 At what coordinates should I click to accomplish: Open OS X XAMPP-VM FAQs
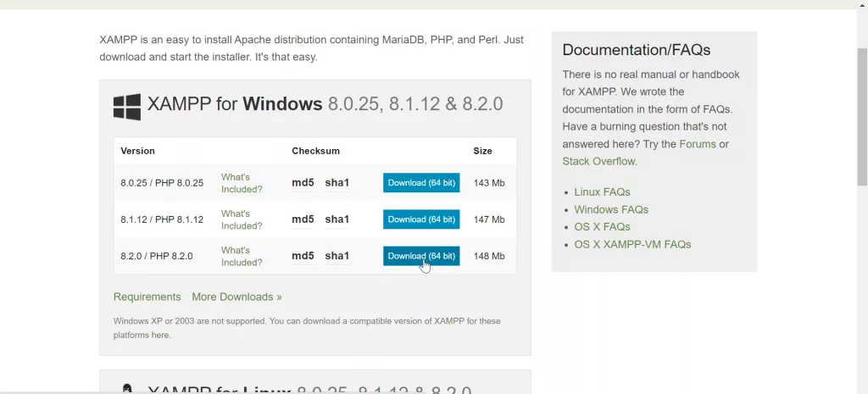[632, 245]
